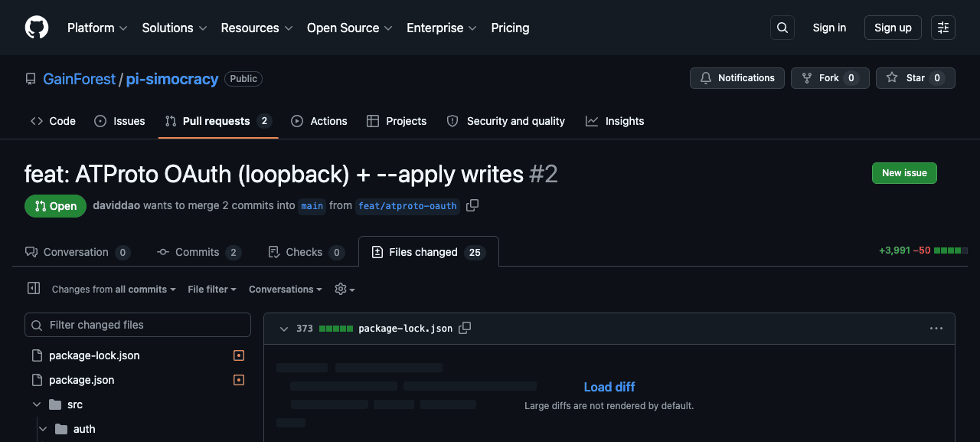Image resolution: width=980 pixels, height=442 pixels.
Task: Open the Security and quality tab
Action: pos(505,121)
